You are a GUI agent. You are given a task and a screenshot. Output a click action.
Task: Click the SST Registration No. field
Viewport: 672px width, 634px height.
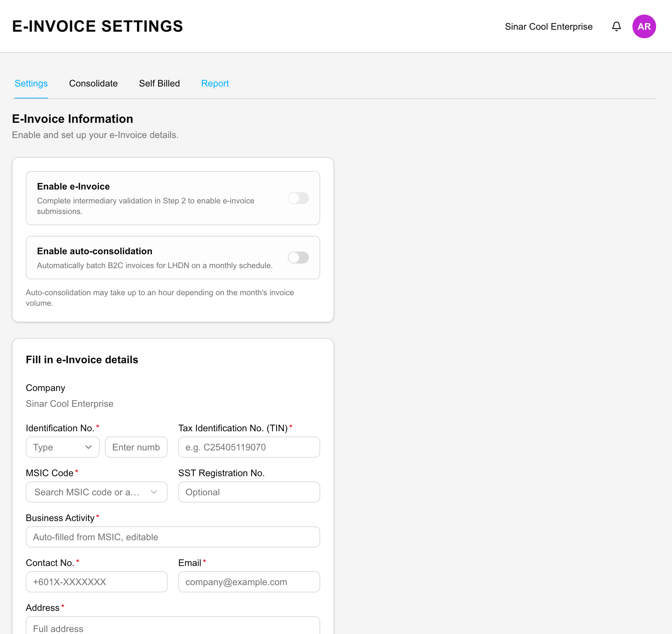(x=249, y=492)
